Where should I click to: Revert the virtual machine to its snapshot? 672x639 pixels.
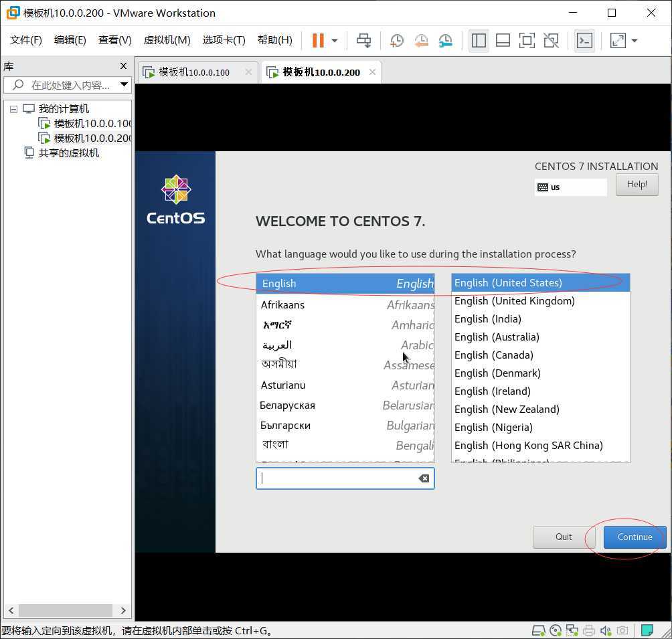[x=421, y=41]
